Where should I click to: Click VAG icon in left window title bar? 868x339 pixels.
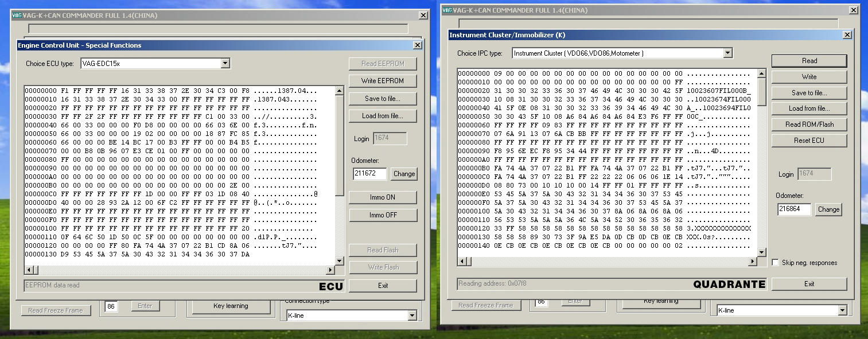tap(16, 15)
